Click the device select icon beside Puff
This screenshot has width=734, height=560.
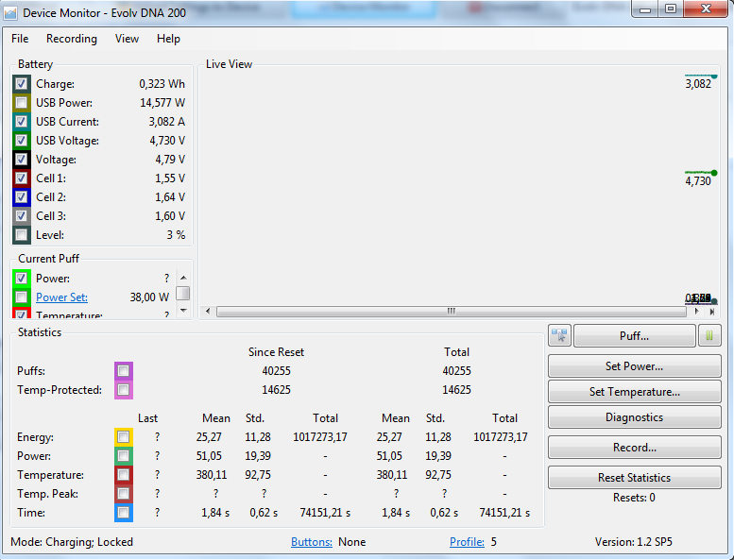point(559,336)
